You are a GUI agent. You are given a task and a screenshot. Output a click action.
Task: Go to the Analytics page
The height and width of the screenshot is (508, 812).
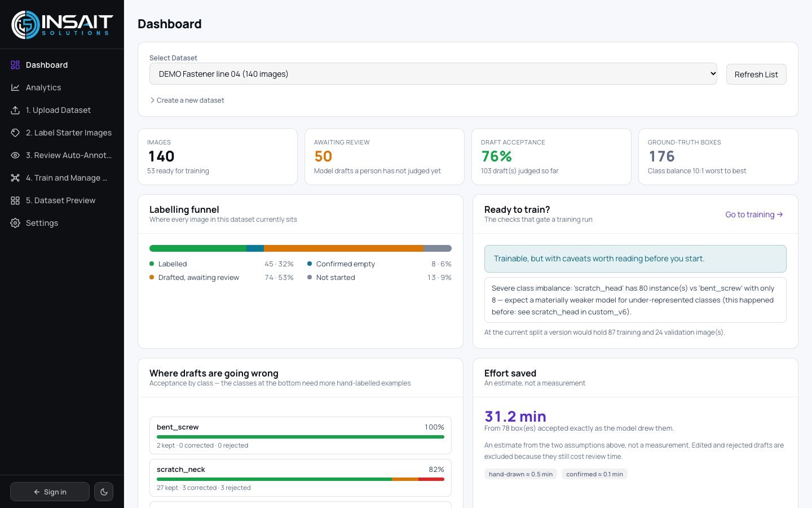tap(62, 87)
